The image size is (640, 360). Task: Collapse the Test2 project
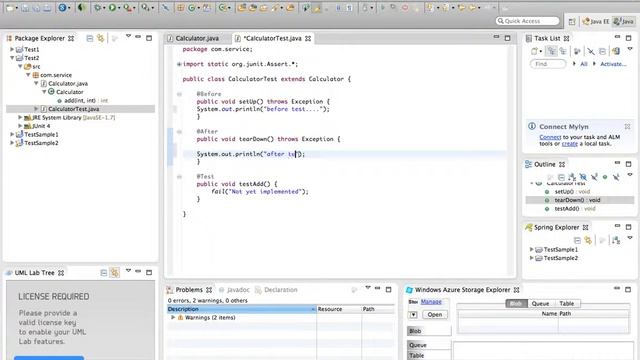12,58
